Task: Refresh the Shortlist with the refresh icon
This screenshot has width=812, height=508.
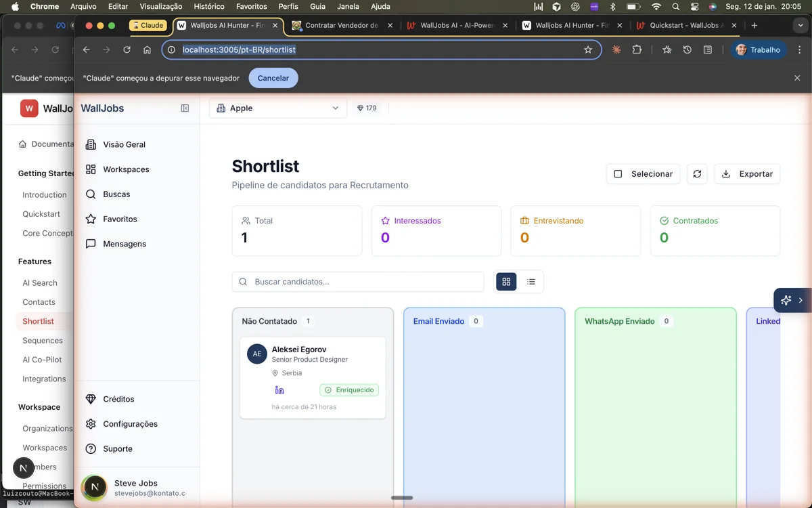Action: click(x=697, y=173)
